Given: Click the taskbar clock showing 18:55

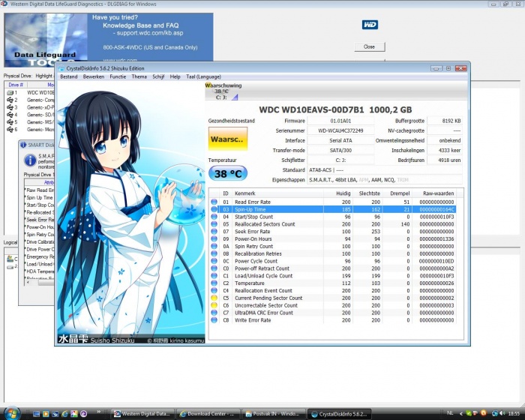Looking at the screenshot, I should pos(514,414).
